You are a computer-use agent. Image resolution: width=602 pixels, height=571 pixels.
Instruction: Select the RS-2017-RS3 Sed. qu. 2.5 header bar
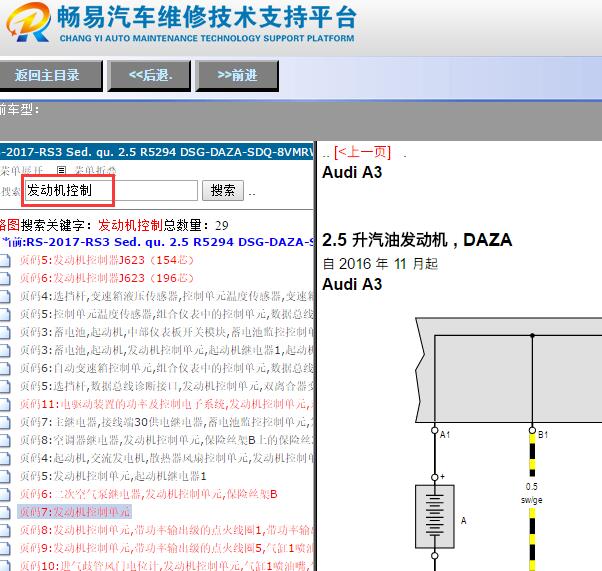[x=157, y=152]
